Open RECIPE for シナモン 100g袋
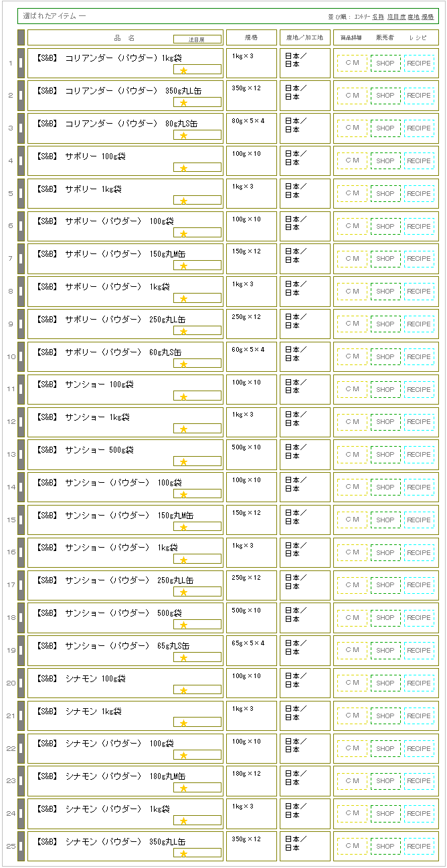The image size is (447, 868). tap(419, 683)
